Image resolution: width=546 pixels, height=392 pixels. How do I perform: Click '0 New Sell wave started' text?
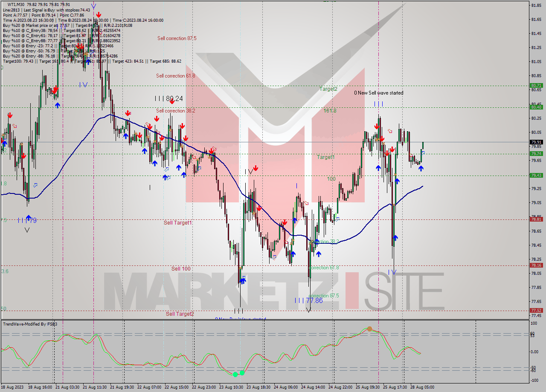click(x=378, y=93)
